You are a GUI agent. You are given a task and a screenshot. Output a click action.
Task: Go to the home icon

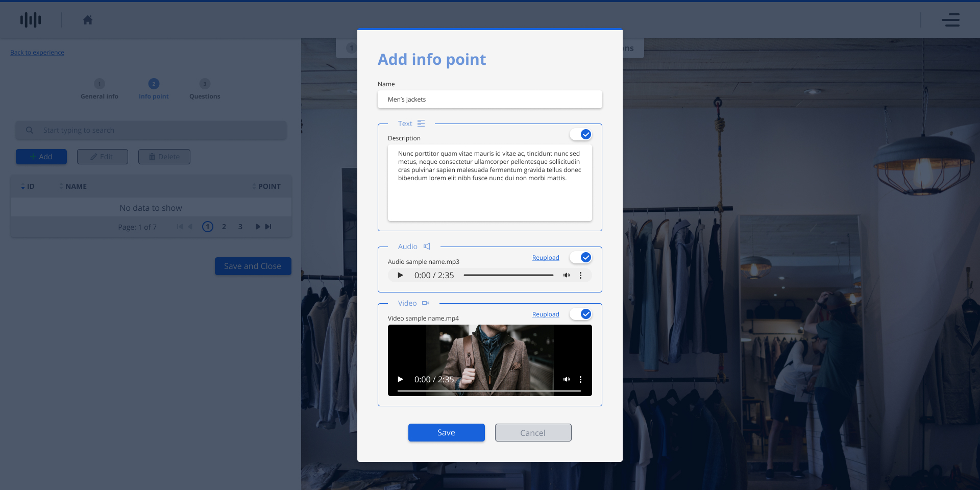(88, 20)
